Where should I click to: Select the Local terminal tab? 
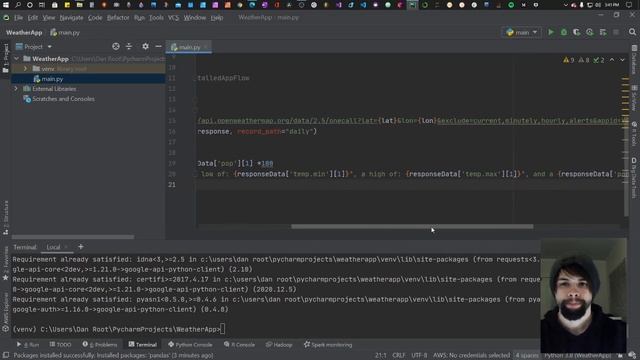(x=53, y=247)
